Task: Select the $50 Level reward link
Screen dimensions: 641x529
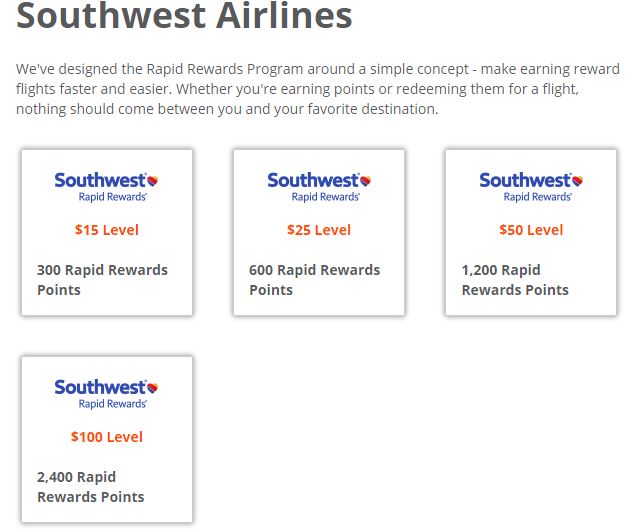Action: point(531,230)
